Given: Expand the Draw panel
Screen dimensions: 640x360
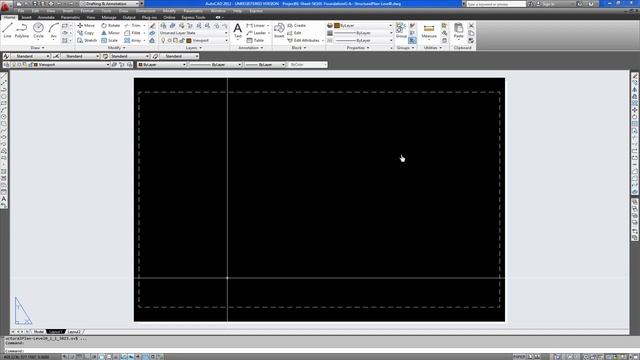Looking at the screenshot, I should tap(37, 48).
